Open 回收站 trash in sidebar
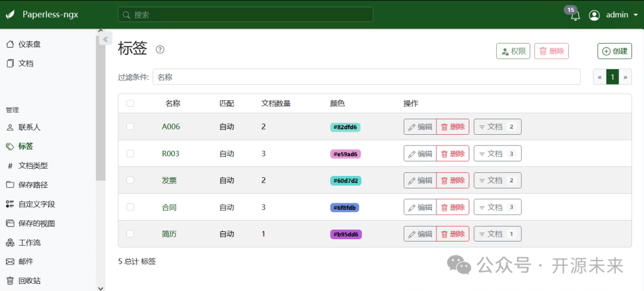Image resolution: width=644 pixels, height=291 pixels. tap(24, 281)
